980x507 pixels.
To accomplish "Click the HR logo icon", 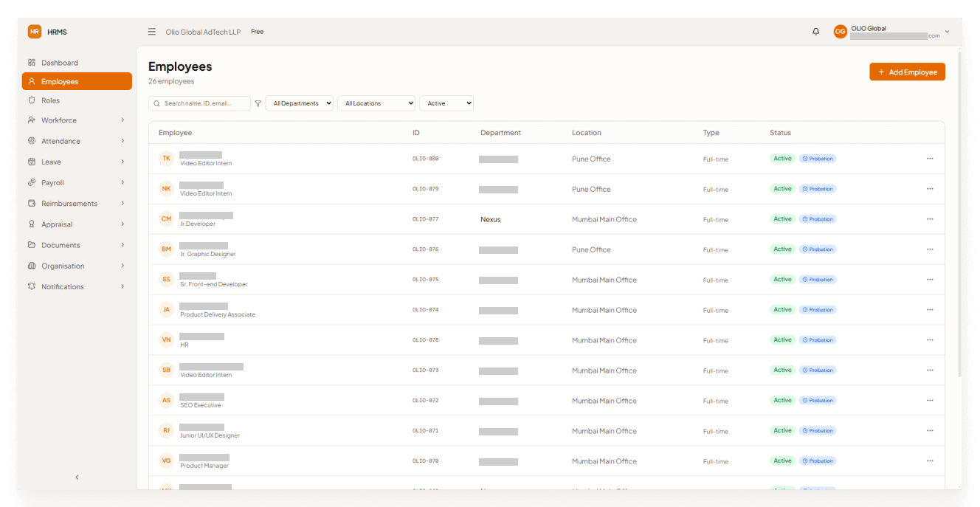I will click(35, 32).
